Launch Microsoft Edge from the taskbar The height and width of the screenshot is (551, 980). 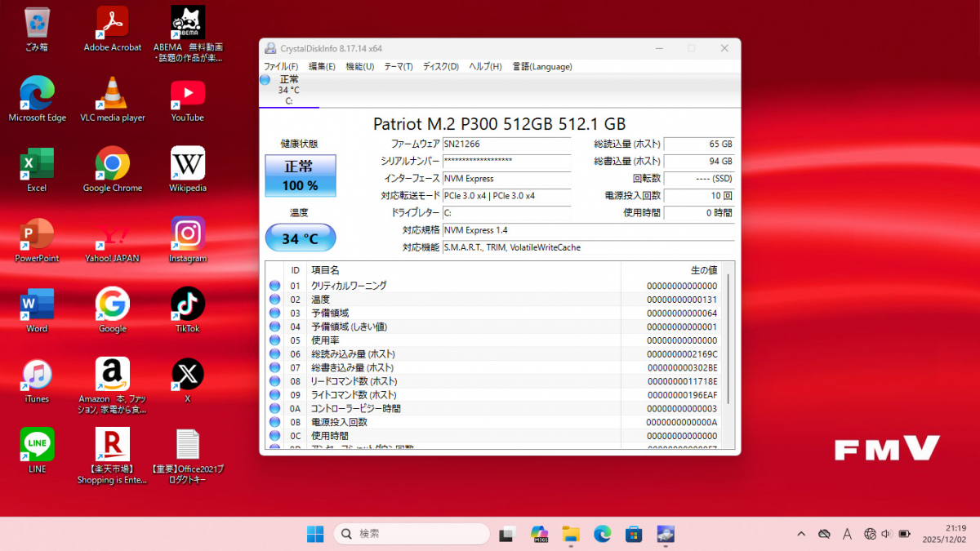click(602, 534)
